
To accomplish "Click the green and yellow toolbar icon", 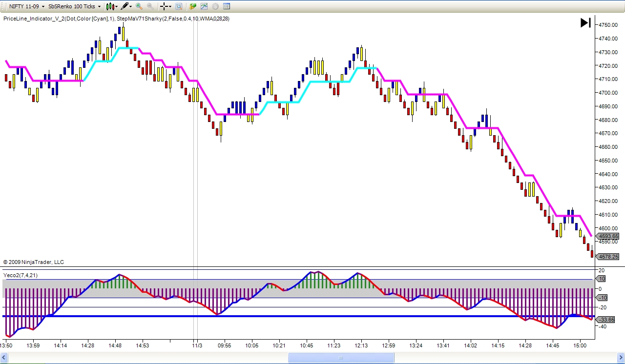I will (x=193, y=6).
